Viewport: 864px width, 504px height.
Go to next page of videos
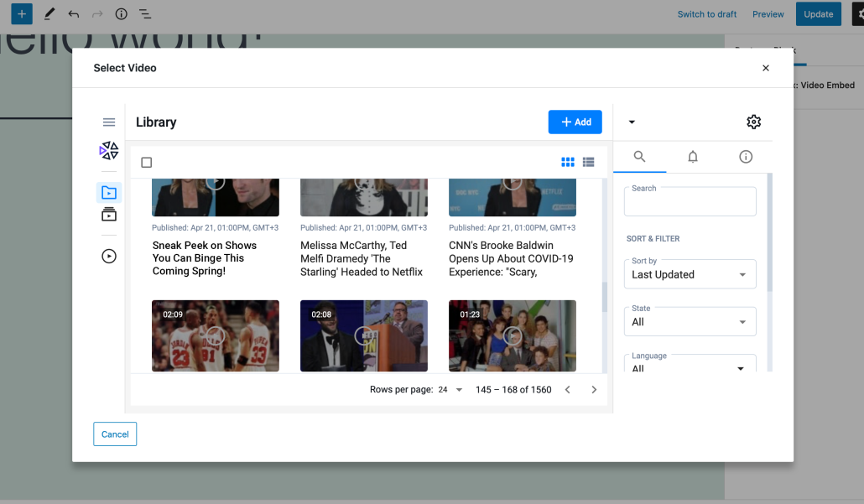point(594,389)
